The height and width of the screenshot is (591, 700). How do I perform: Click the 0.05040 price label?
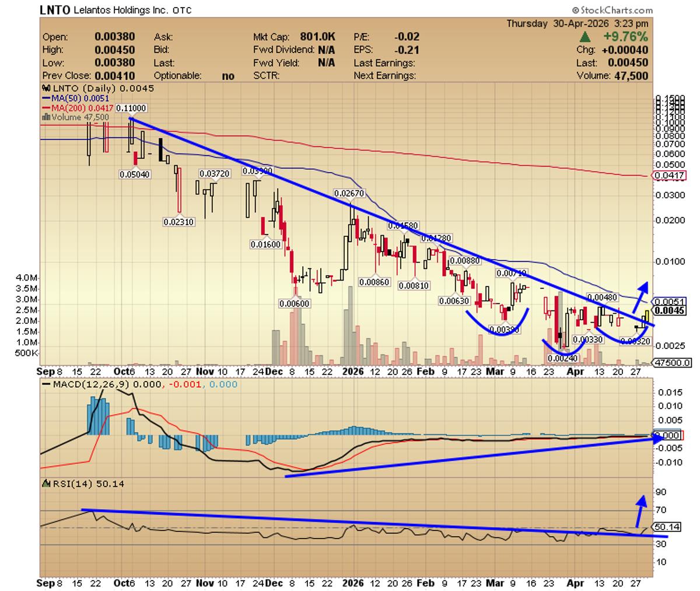point(135,174)
